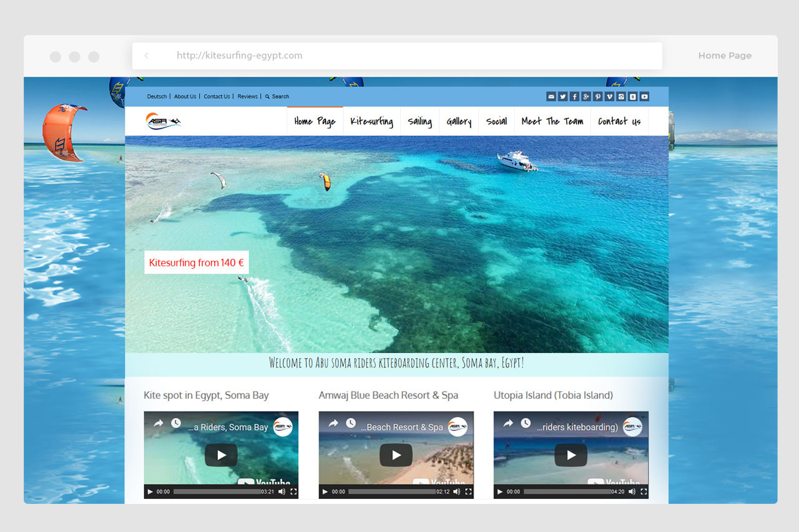Image resolution: width=799 pixels, height=532 pixels.
Task: Open the Kitesurfing menu item
Action: click(371, 121)
